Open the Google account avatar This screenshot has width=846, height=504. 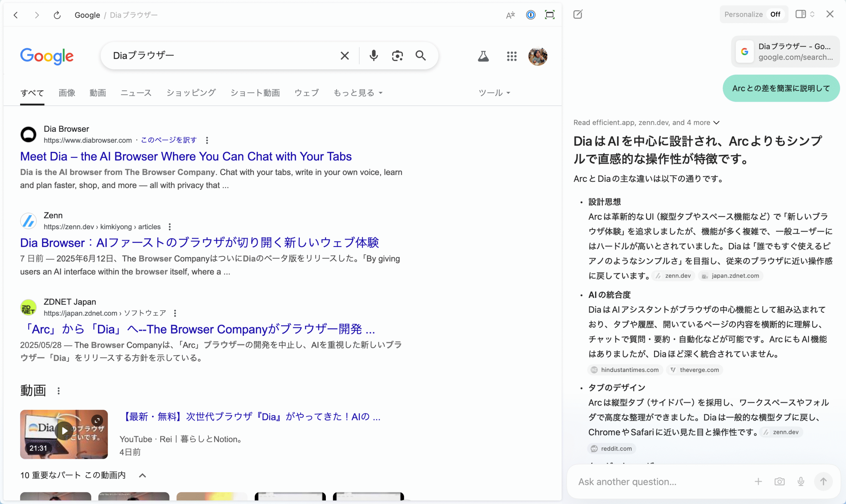537,56
